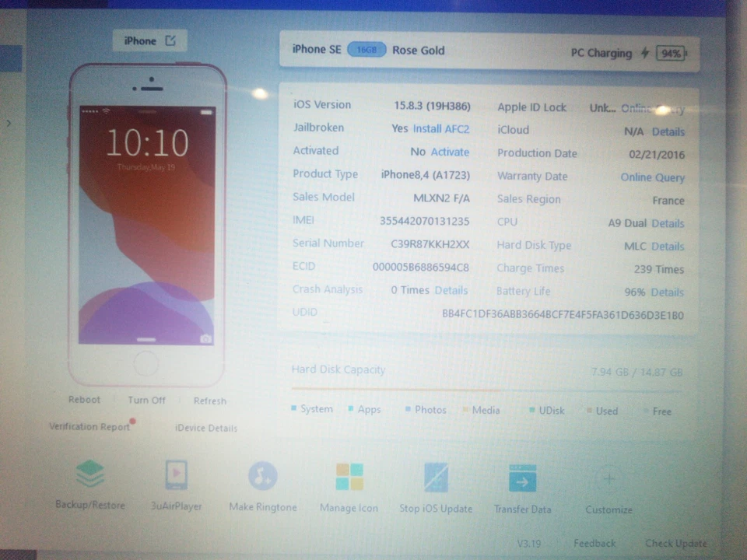Open the Make Ringtone icon

[262, 476]
